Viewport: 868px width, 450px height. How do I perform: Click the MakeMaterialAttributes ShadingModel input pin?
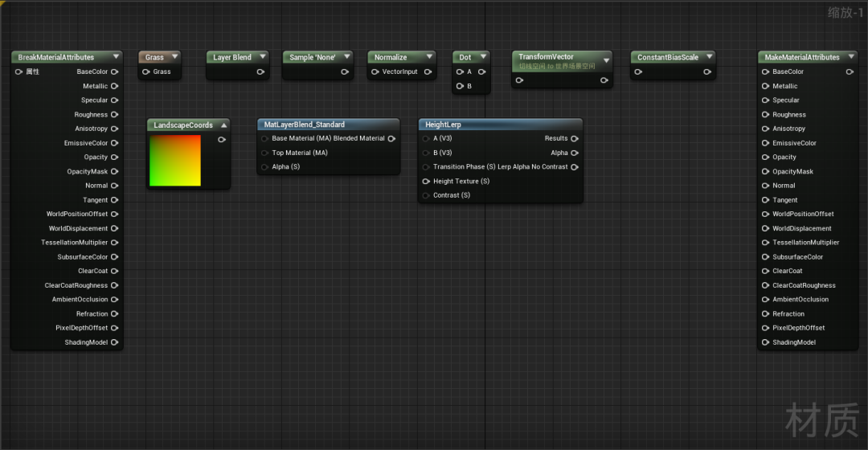(x=766, y=342)
